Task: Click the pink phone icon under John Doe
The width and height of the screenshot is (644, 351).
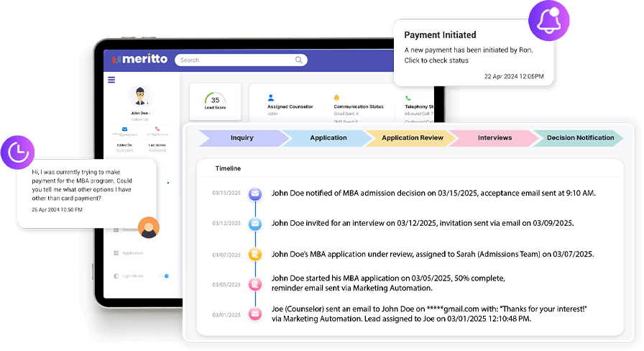Action: pos(157,129)
